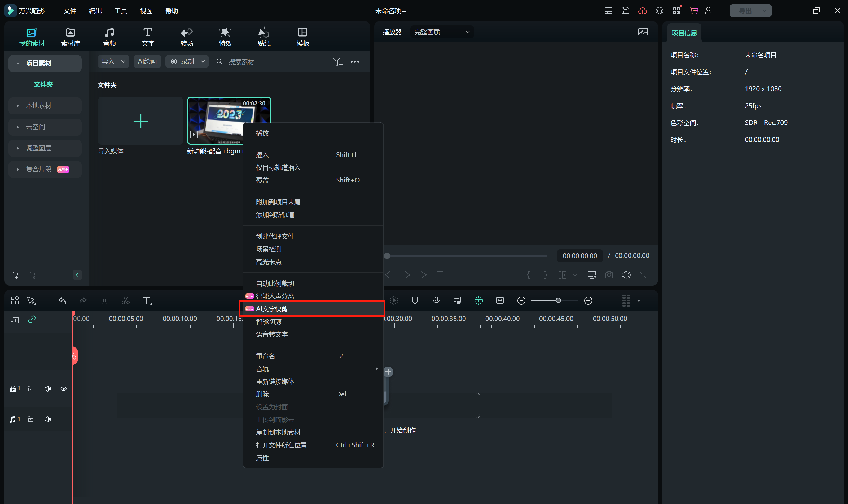Open the 完整画质 playback quality dropdown

click(441, 32)
